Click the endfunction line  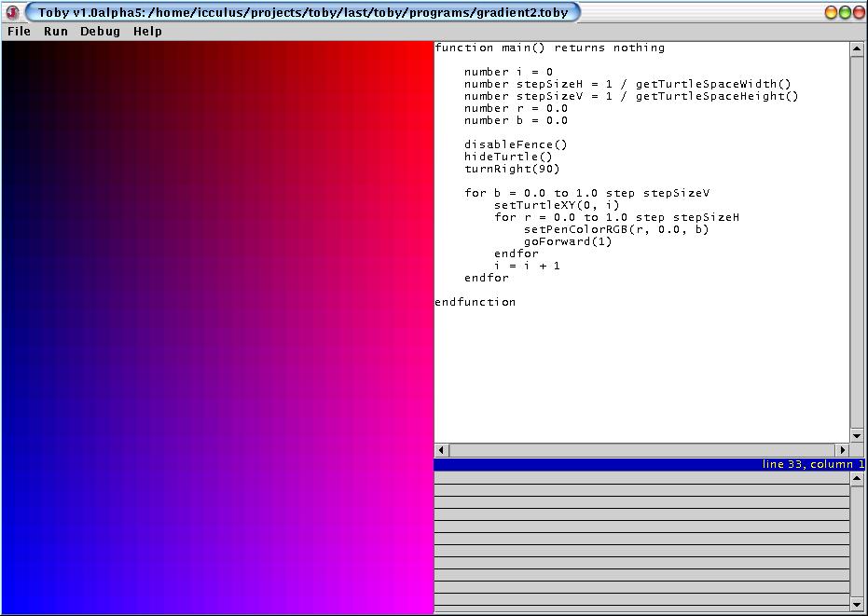475,302
